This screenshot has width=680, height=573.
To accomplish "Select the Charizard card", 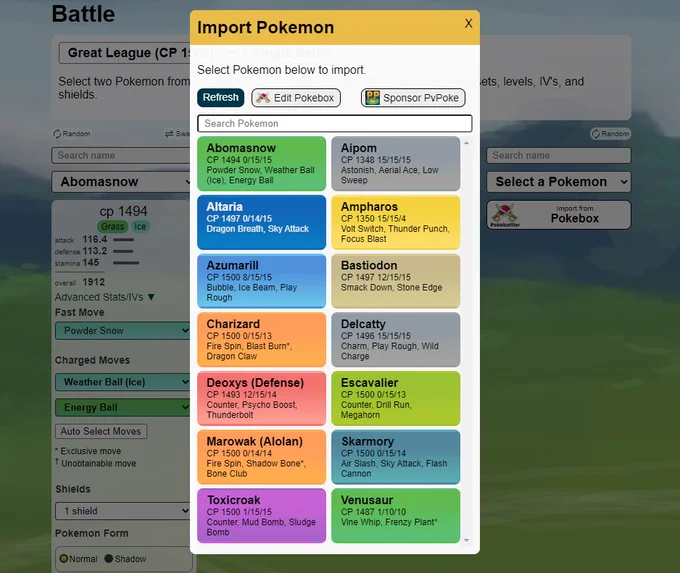I will click(262, 340).
